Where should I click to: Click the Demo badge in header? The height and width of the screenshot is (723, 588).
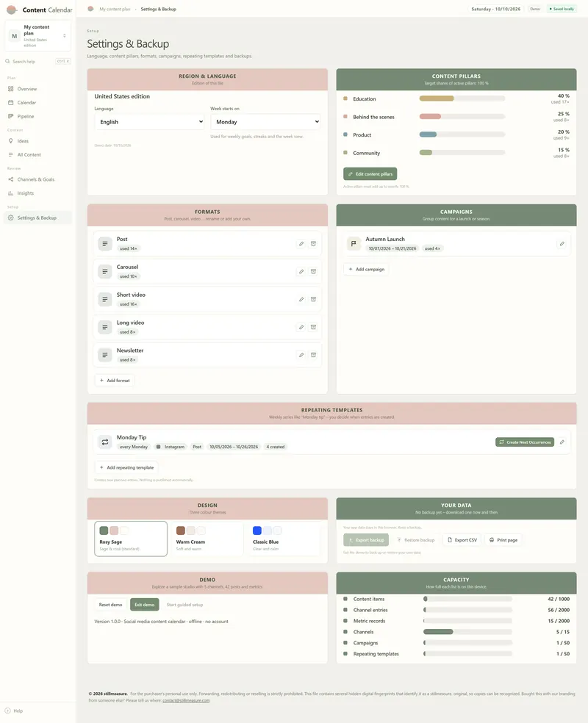535,9
